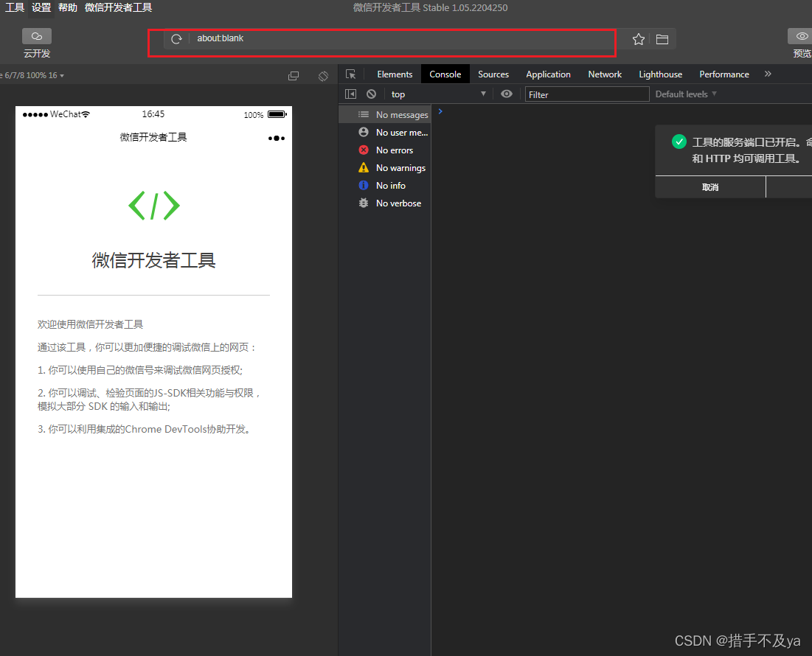The image size is (812, 656).
Task: Select the No errors filter
Action: 394,150
